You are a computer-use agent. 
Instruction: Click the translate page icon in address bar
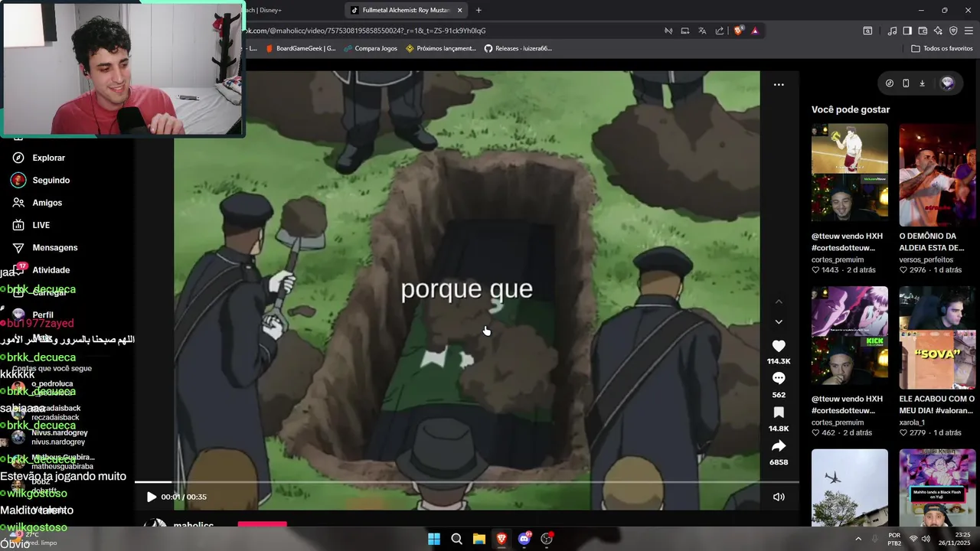coord(702,31)
